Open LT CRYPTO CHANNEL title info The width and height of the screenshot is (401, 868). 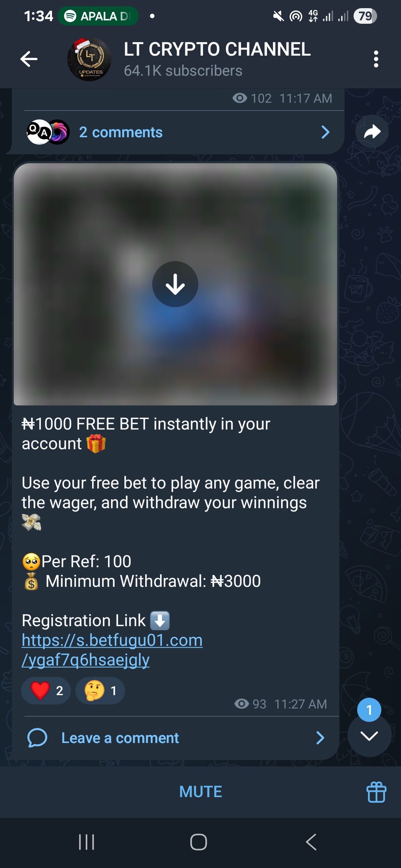point(217,49)
